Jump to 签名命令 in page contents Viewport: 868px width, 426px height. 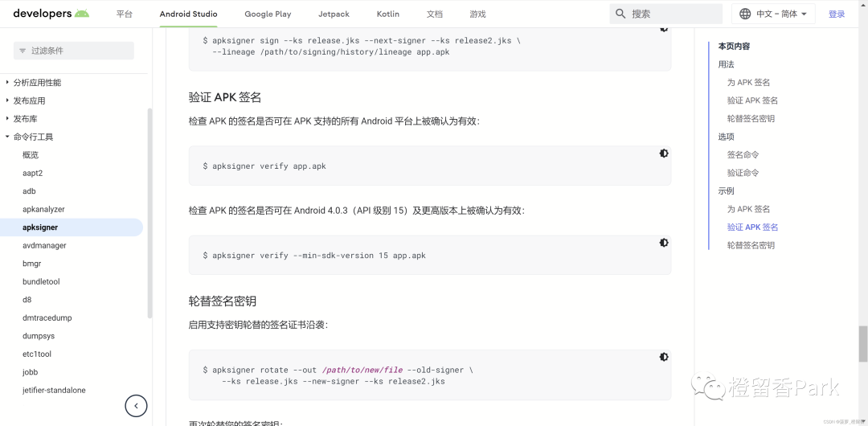pos(743,155)
